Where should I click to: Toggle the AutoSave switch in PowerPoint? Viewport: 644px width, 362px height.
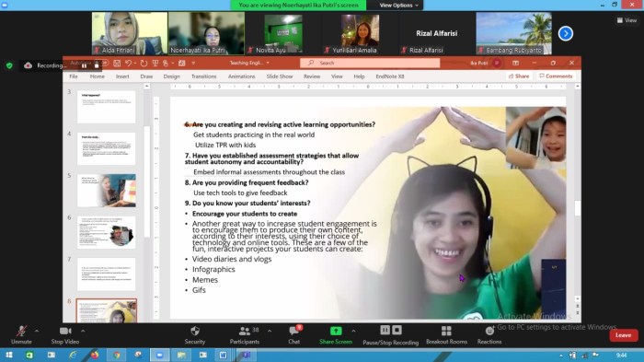[104, 63]
